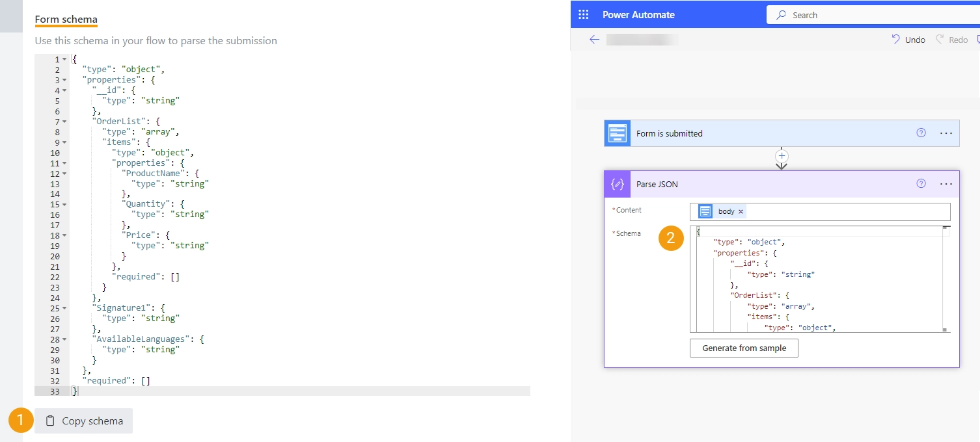This screenshot has width=980, height=442.
Task: Collapse the nested "properties" fold on line 11
Action: (64, 164)
